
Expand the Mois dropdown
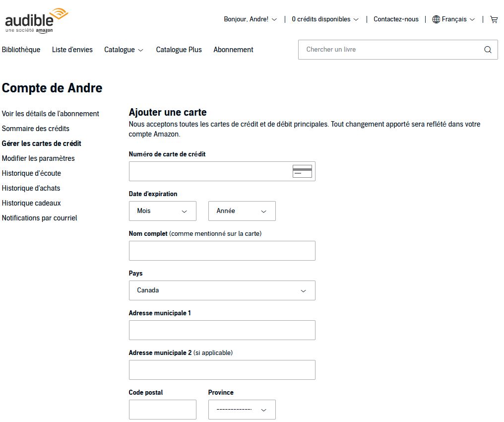click(x=162, y=211)
